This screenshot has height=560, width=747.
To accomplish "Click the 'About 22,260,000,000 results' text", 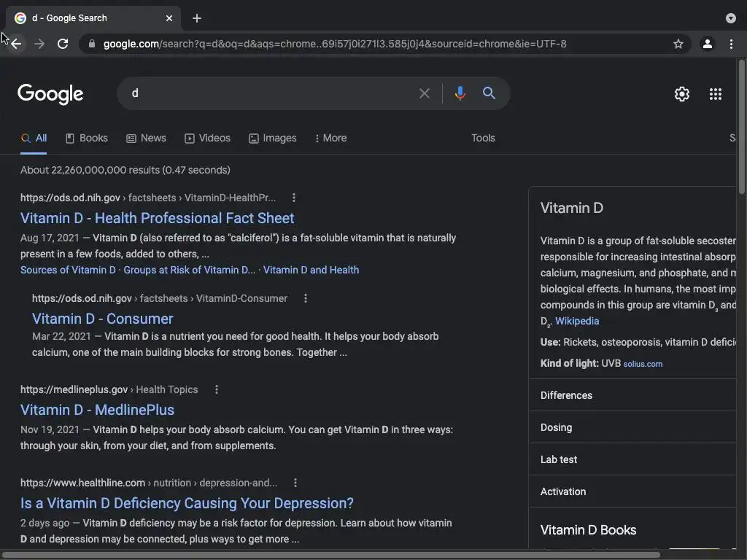I will point(125,170).
